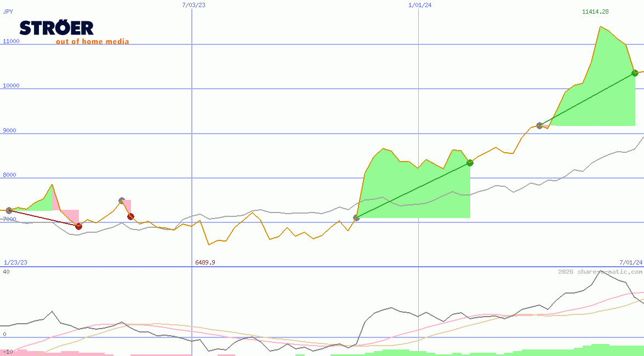This screenshot has width=644, height=356.
Task: Select the 11414.28 peak price label
Action: pos(595,12)
